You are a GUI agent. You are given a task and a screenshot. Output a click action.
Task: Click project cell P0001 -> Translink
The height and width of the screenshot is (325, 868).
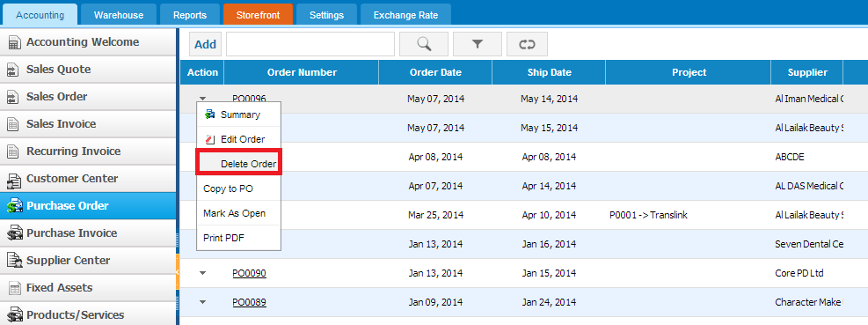click(648, 215)
